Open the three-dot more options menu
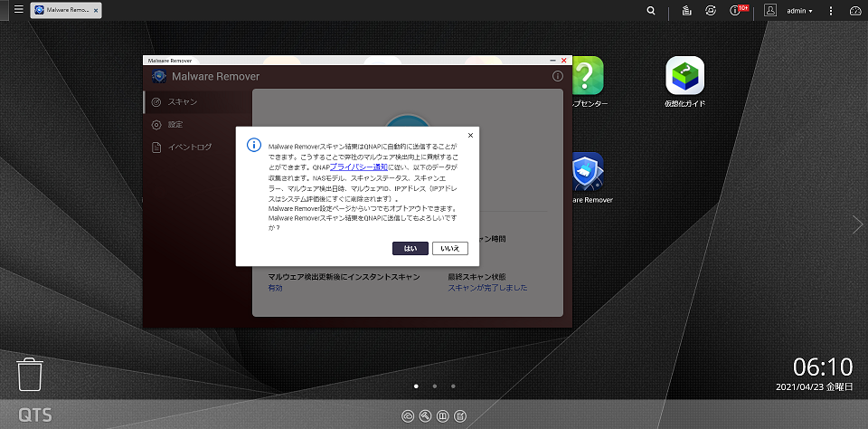Image resolution: width=868 pixels, height=429 pixels. (831, 11)
